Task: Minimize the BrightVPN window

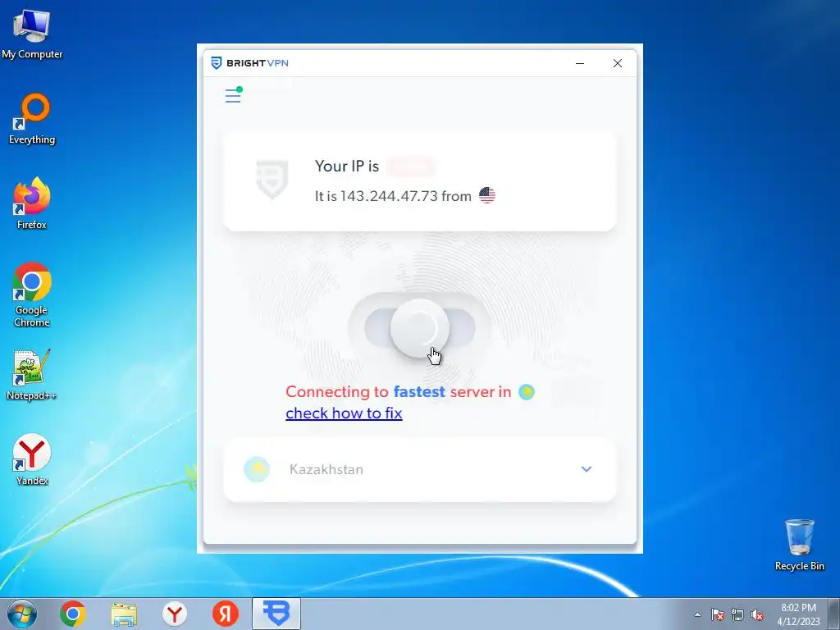Action: point(580,63)
